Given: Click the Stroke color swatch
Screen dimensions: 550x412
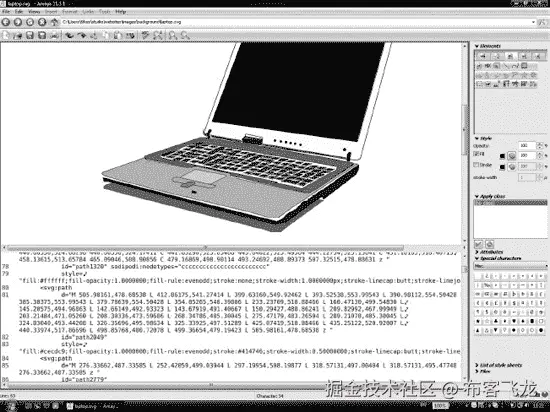Looking at the screenshot, I should point(502,167).
